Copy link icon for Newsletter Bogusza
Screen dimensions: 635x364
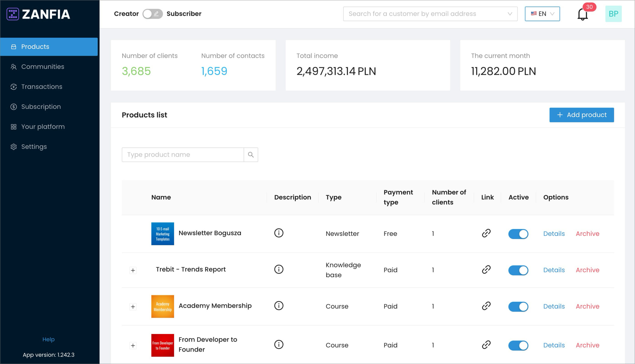(486, 233)
